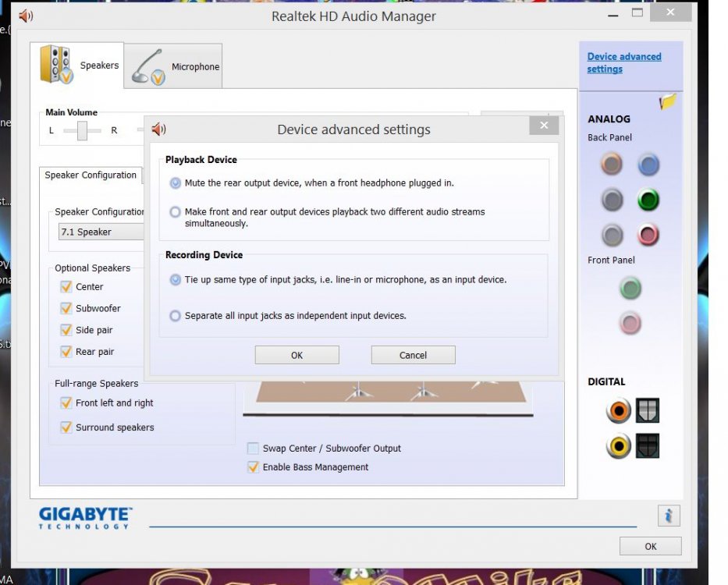Click the orange back panel audio jack
Screen dimensions: 728x585
(612, 164)
